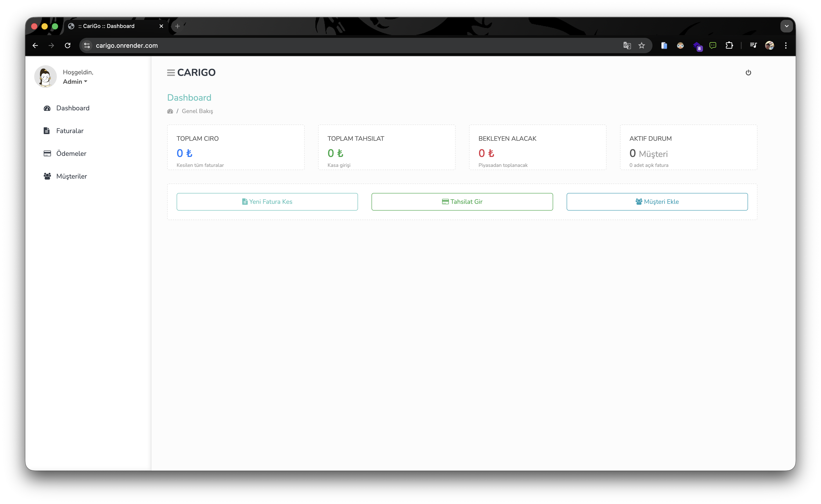Click the Müşteri Ekle button
This screenshot has height=504, width=821.
(x=657, y=202)
